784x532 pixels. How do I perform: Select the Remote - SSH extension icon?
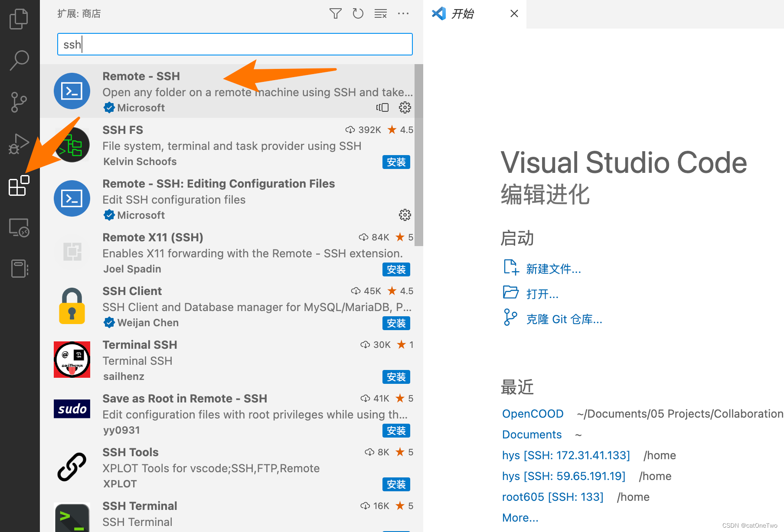[x=72, y=91]
